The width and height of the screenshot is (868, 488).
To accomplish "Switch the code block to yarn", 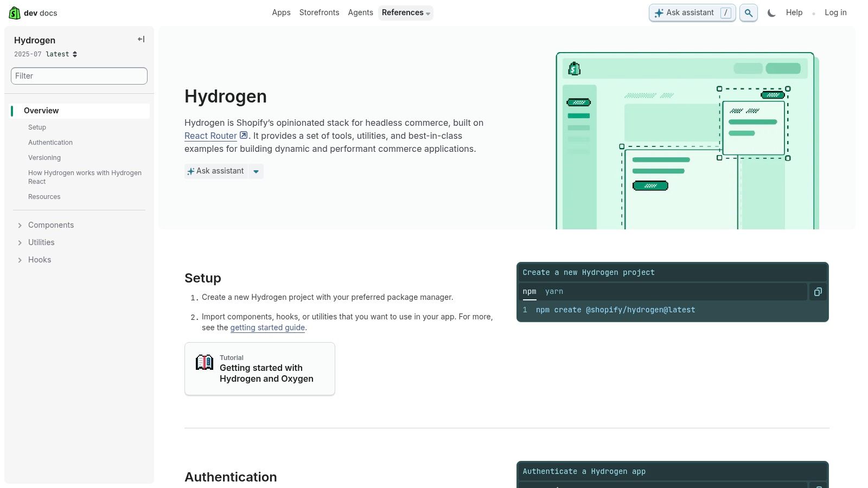I will (x=554, y=291).
